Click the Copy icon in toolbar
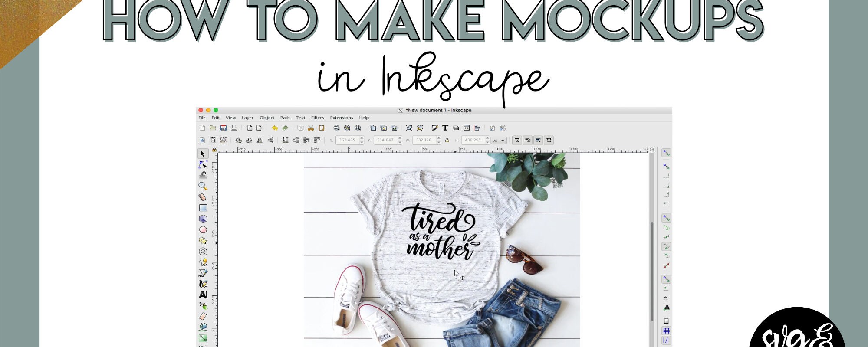The width and height of the screenshot is (868, 347). (300, 128)
